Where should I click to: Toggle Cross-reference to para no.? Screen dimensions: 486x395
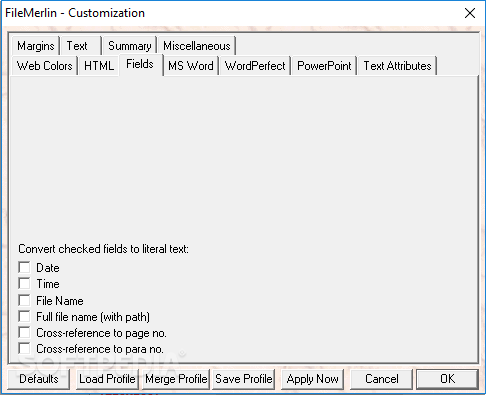pyautogui.click(x=24, y=349)
